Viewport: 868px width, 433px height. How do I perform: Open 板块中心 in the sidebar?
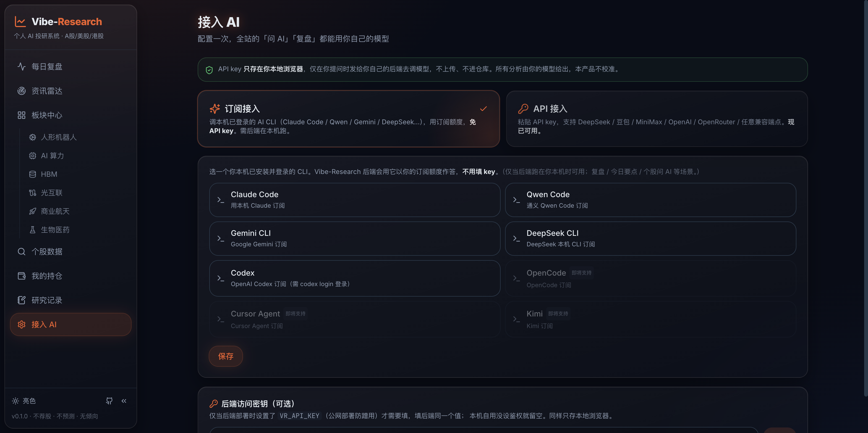point(70,115)
